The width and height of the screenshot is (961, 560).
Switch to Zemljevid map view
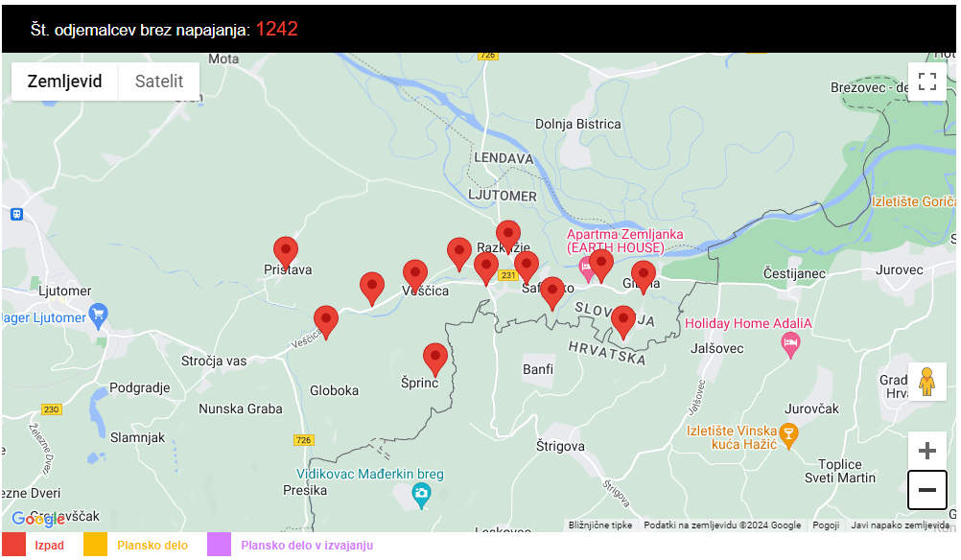(x=65, y=81)
